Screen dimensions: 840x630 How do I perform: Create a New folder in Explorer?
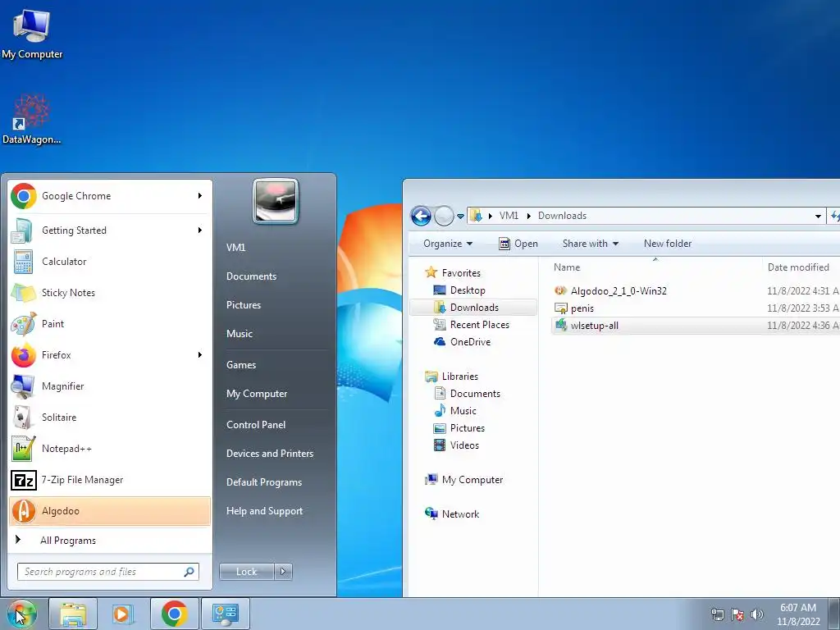pyautogui.click(x=668, y=244)
